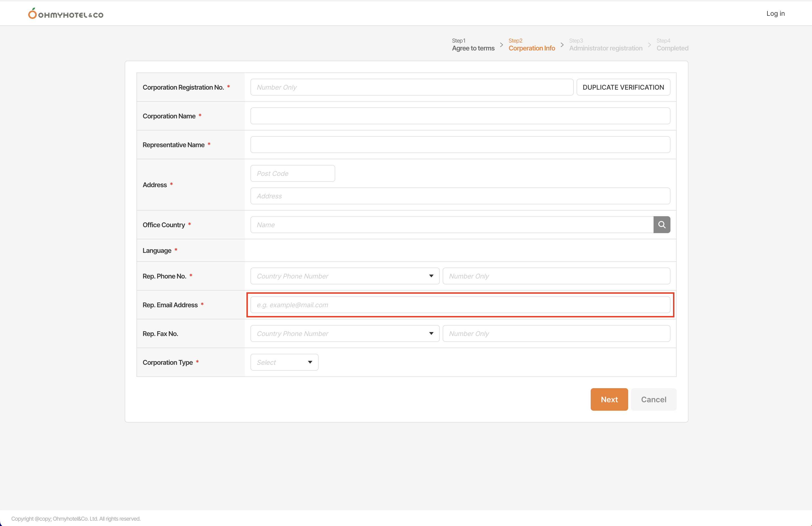Click the Representative Name input
812x526 pixels.
coord(460,145)
